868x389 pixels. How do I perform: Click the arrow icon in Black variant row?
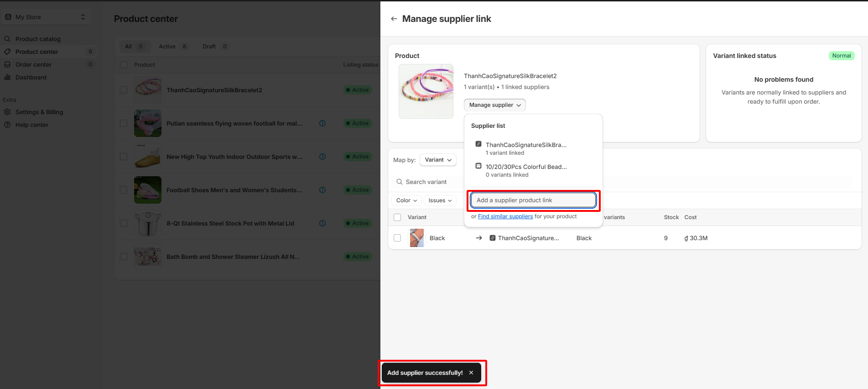(x=479, y=238)
